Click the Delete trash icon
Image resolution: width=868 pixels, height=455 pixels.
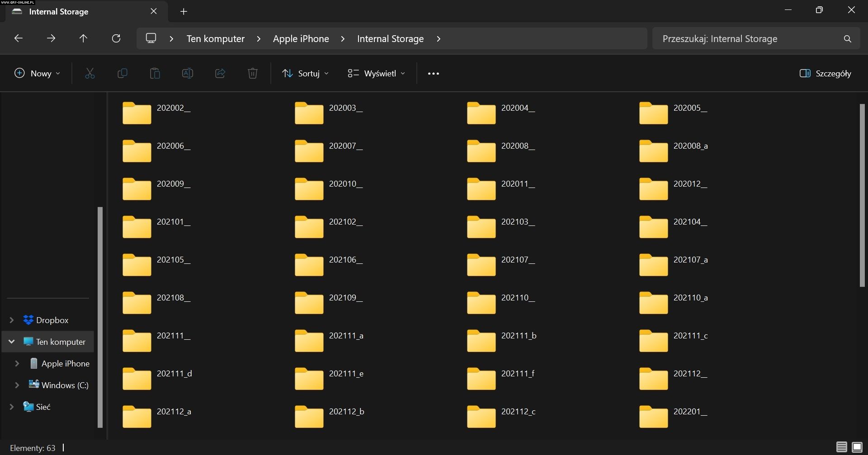[x=253, y=73]
